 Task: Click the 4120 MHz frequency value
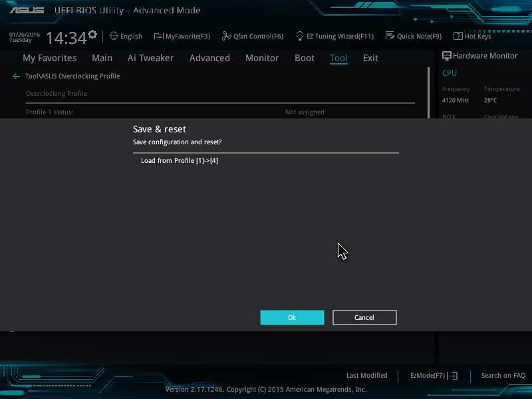point(456,100)
